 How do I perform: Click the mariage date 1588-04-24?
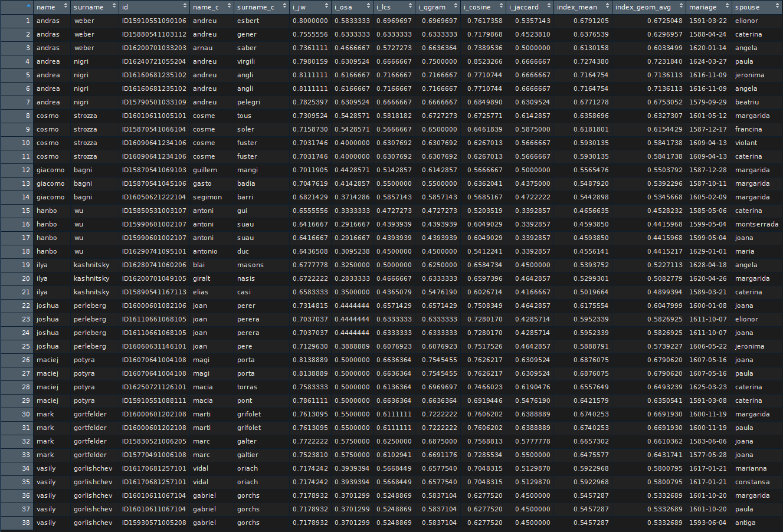707,34
